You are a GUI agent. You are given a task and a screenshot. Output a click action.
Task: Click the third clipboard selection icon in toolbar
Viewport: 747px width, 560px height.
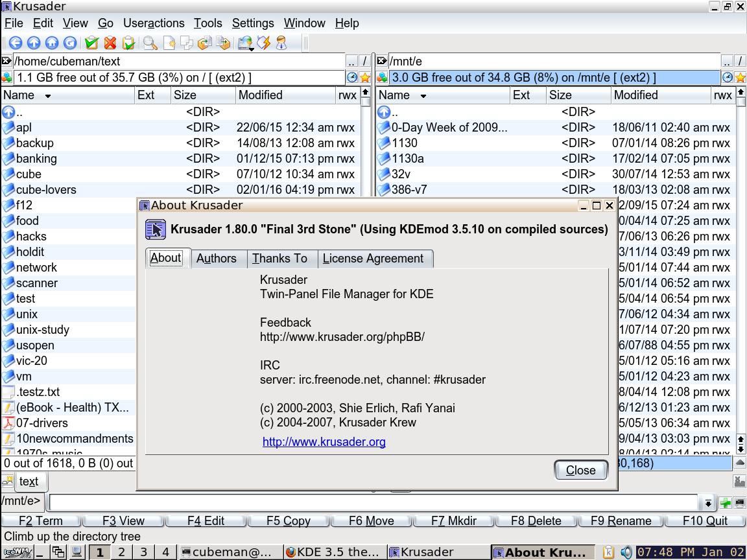pyautogui.click(x=128, y=43)
